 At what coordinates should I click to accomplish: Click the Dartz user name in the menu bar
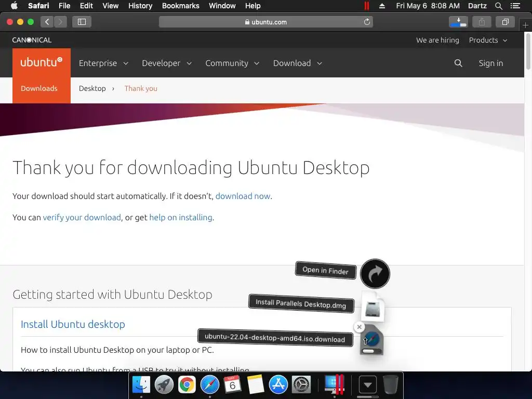[x=477, y=6]
